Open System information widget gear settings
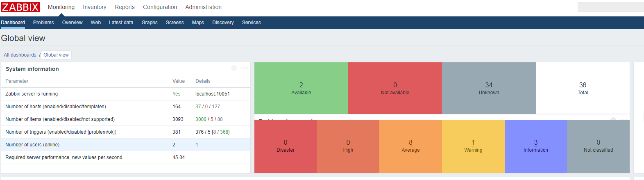Screen dimensions: 644x180 [x=234, y=68]
